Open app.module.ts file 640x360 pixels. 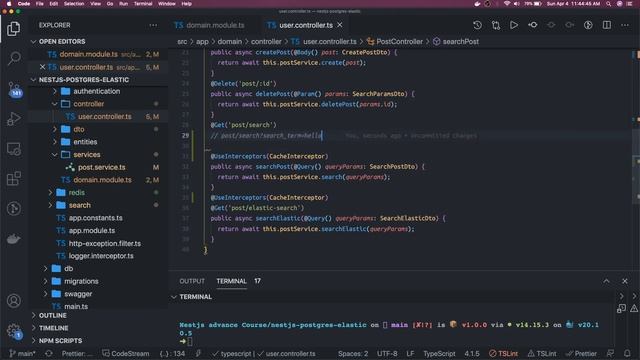pyautogui.click(x=92, y=231)
